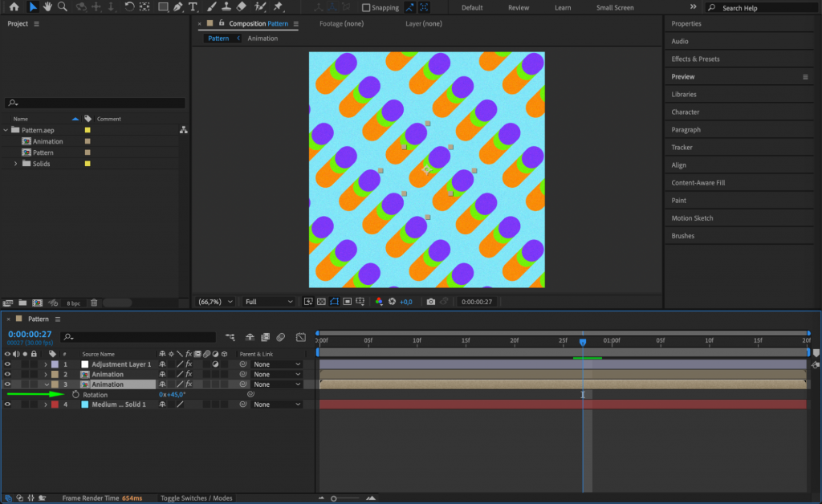Enable Snapping in the toolbar
Viewport: 822px width, 504px height.
(x=366, y=7)
